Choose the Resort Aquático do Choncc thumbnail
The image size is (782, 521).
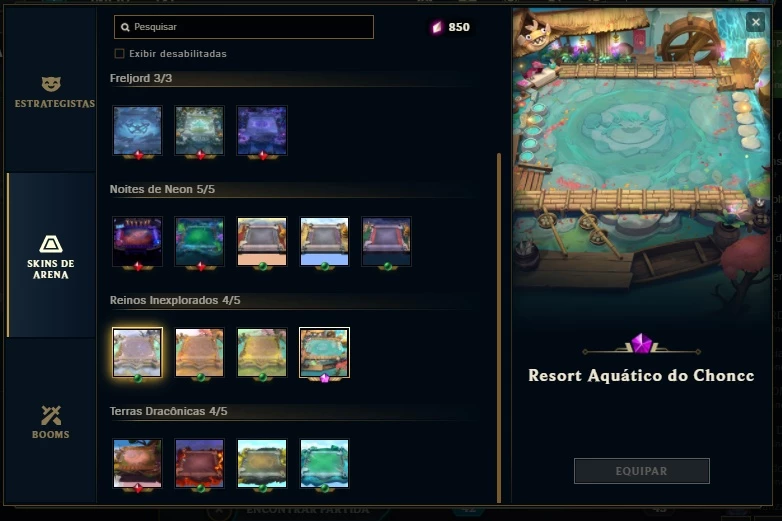324,352
